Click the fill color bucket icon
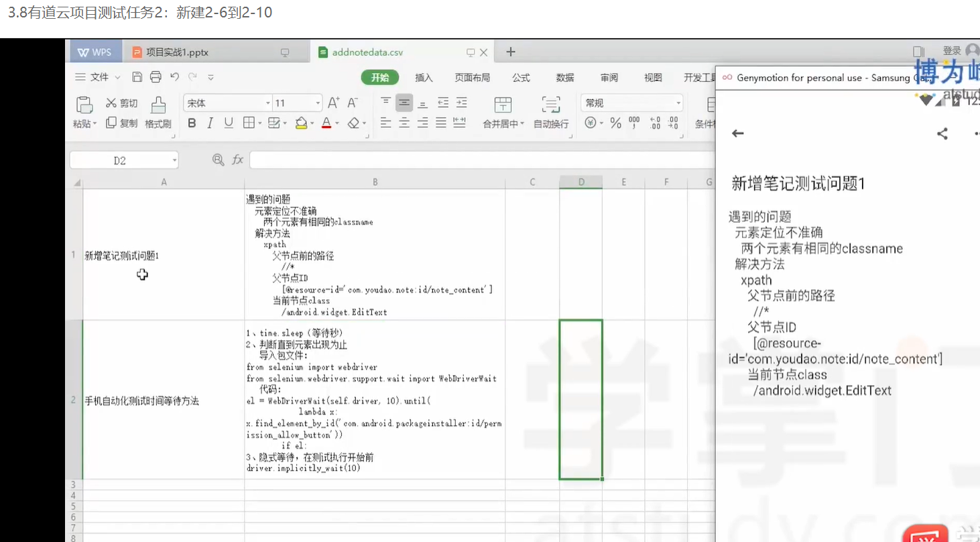The image size is (980, 542). point(301,123)
